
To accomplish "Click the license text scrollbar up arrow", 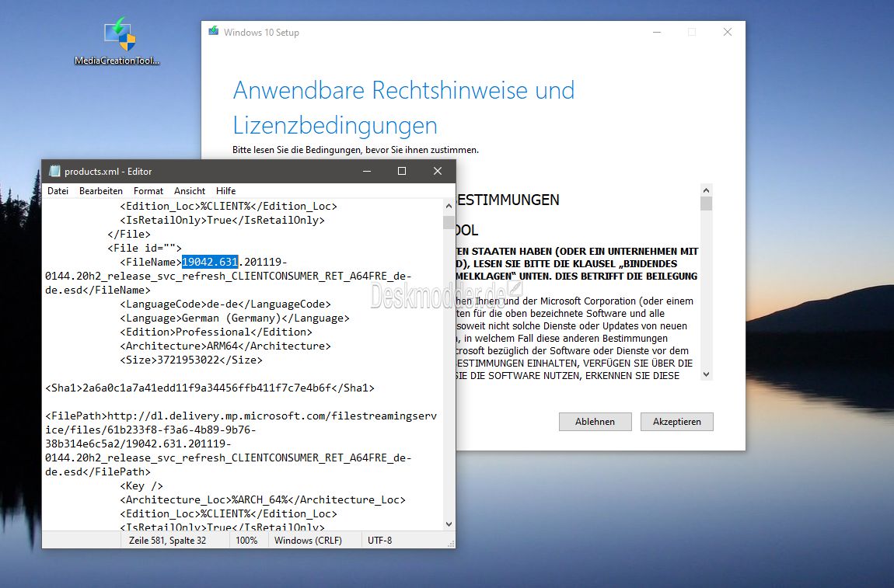I will click(x=707, y=190).
